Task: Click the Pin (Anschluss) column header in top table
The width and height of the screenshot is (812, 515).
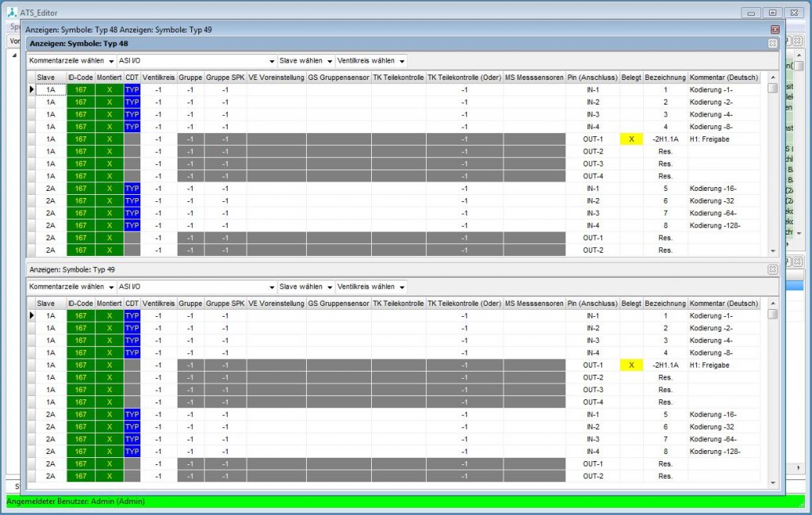Action: pos(593,78)
